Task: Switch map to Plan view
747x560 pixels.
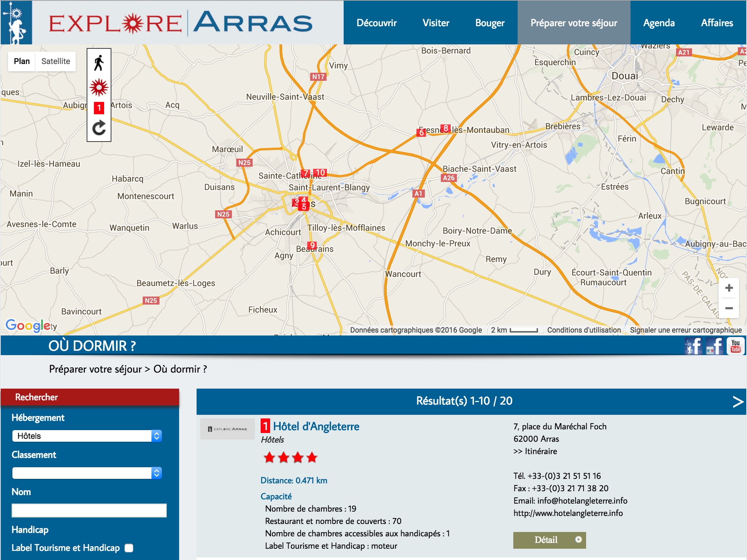Action: click(x=22, y=61)
